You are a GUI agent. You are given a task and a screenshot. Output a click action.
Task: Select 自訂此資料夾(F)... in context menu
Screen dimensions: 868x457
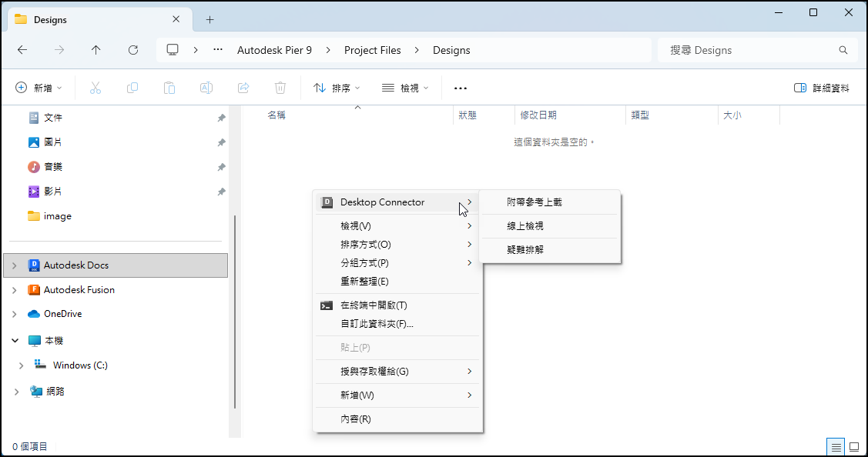pos(397,324)
